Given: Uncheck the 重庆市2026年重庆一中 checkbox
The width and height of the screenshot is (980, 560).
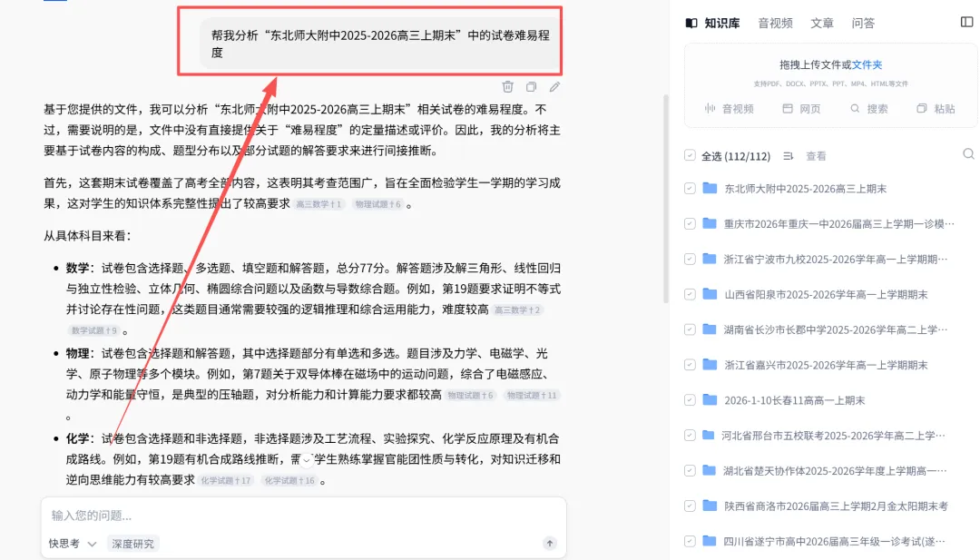Looking at the screenshot, I should [690, 224].
